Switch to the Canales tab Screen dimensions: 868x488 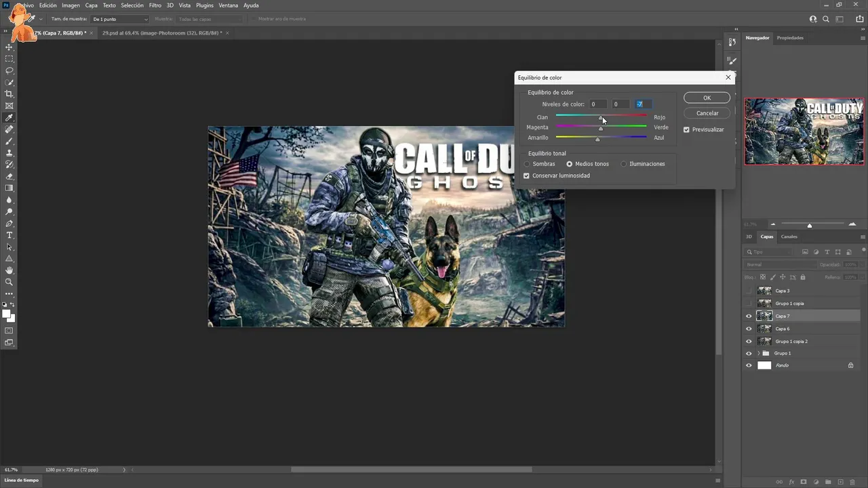pos(789,237)
